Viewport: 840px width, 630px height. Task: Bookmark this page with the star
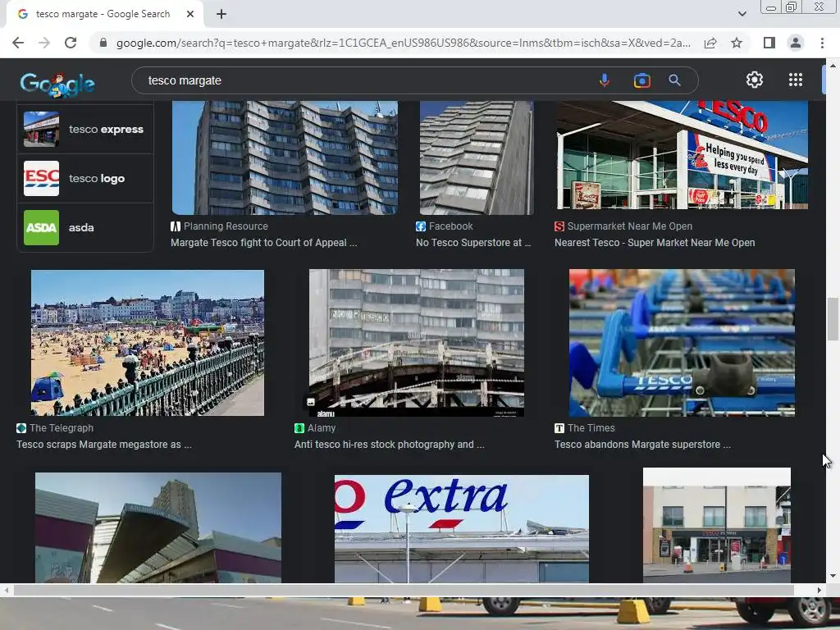(x=737, y=43)
